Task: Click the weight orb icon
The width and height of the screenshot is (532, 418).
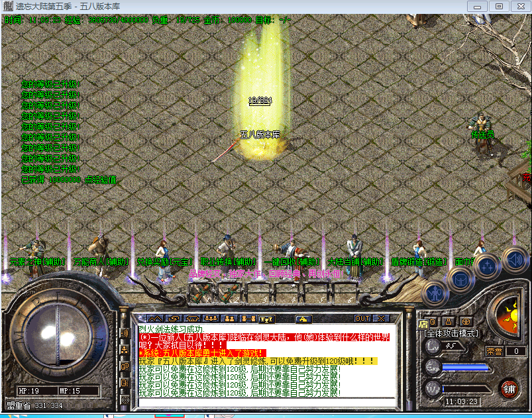Action: pos(433,389)
